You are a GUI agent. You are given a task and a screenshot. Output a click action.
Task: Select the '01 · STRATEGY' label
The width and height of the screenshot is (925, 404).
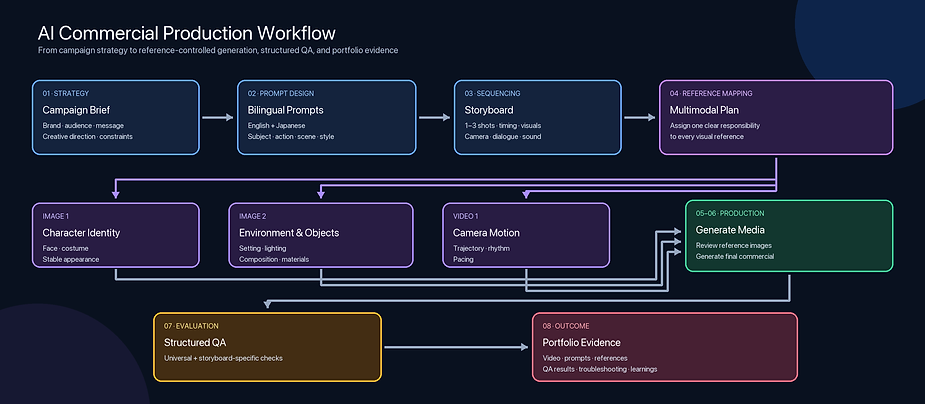(65, 93)
